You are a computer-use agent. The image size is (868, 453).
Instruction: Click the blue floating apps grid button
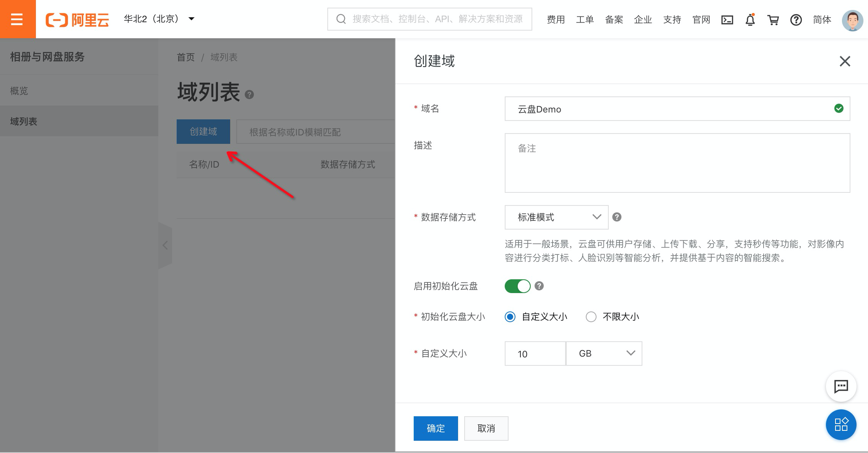[841, 425]
